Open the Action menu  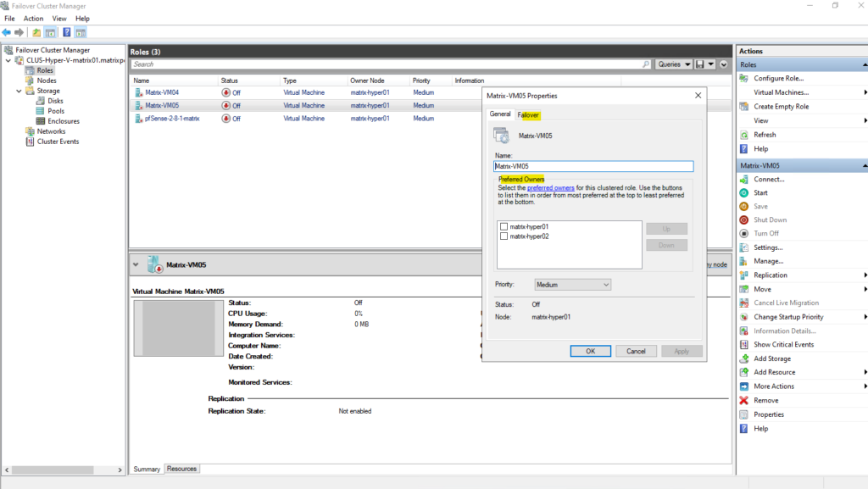[33, 18]
